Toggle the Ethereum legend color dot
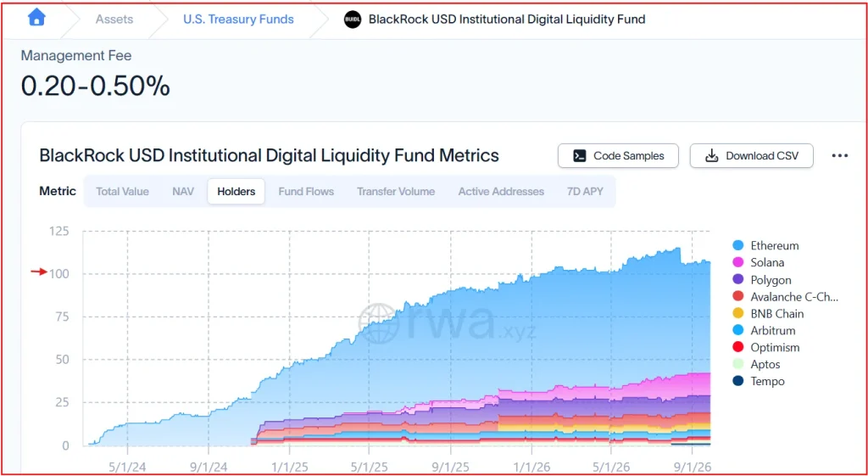The height and width of the screenshot is (476, 868). tap(738, 245)
